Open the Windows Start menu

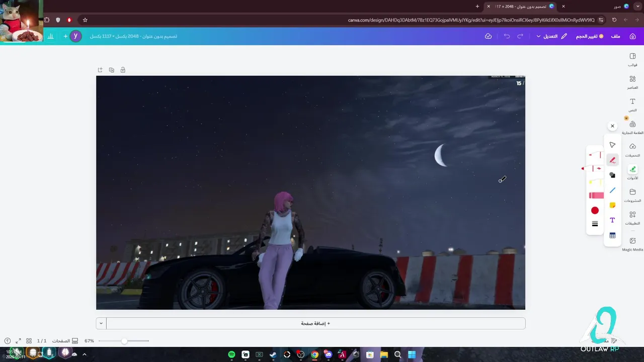tap(412, 354)
